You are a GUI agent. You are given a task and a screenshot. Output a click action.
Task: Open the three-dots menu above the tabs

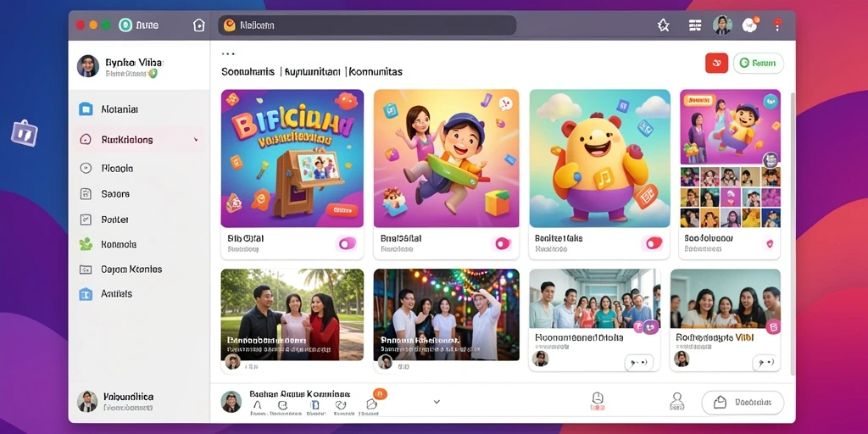(x=229, y=54)
